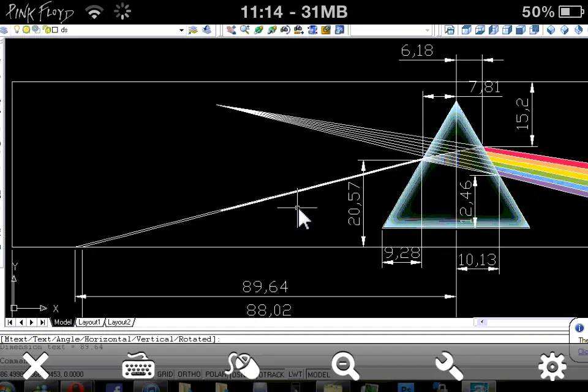Toggle ORTHO mode in status bar
Viewport: 588px width, 392px height.
pyautogui.click(x=189, y=374)
